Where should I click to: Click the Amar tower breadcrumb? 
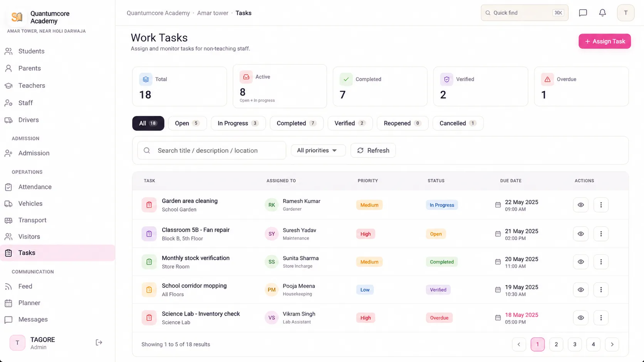[x=213, y=13]
